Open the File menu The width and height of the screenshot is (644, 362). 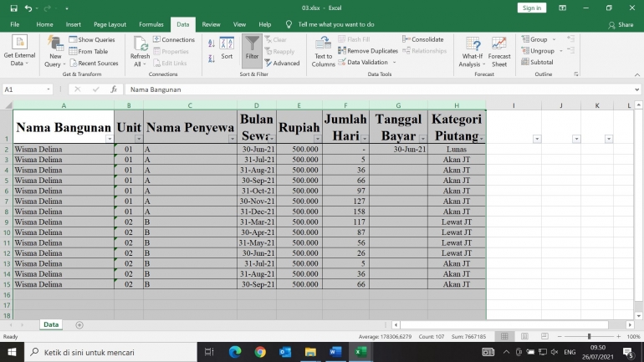(x=15, y=24)
